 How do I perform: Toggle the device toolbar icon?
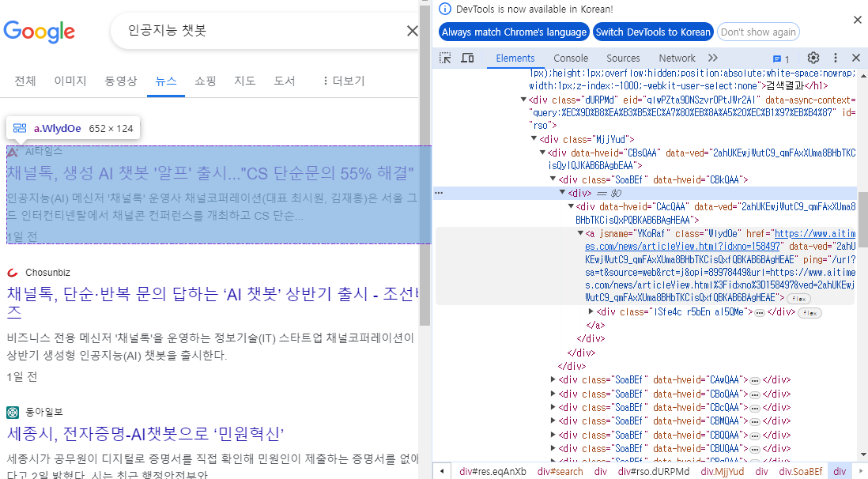[467, 58]
